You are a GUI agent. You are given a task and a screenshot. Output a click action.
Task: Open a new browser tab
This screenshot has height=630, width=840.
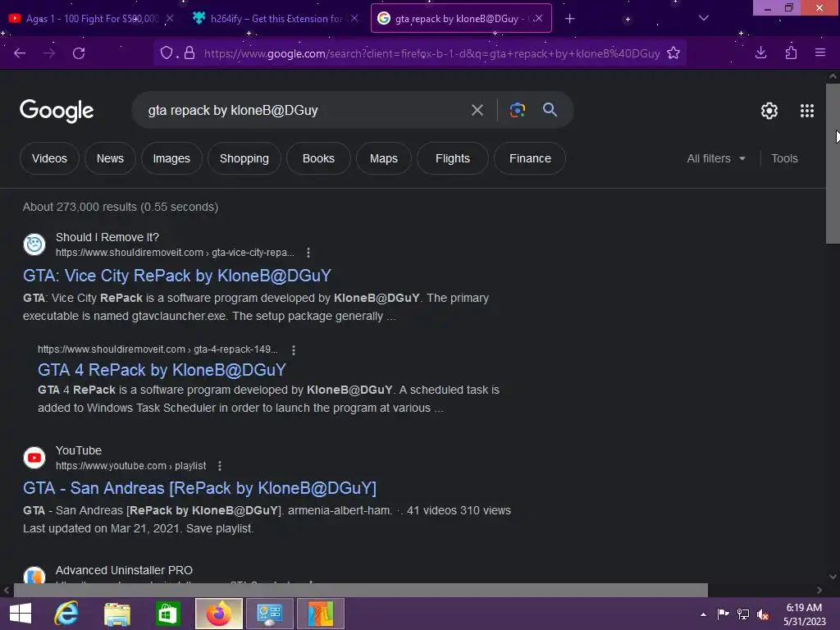(x=569, y=19)
